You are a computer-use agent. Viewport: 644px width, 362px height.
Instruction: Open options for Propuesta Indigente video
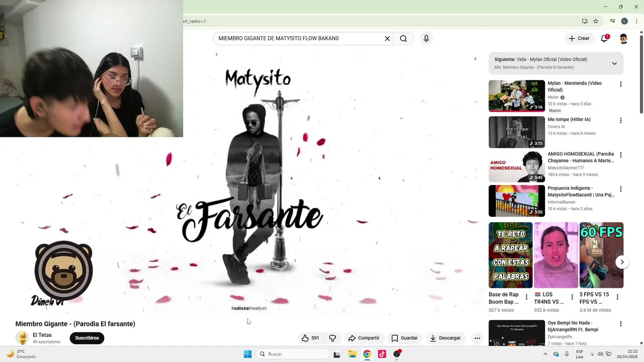click(620, 189)
